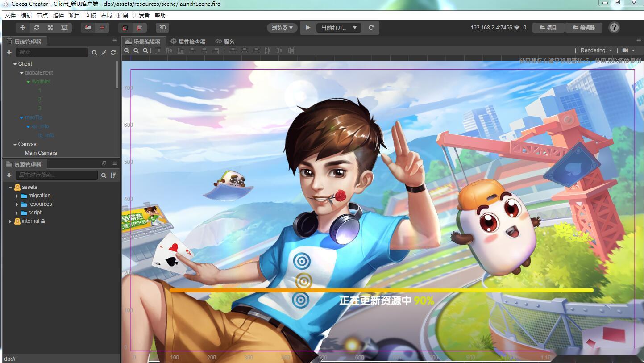The image size is (644, 363).
Task: Open the help question mark icon
Action: click(614, 28)
